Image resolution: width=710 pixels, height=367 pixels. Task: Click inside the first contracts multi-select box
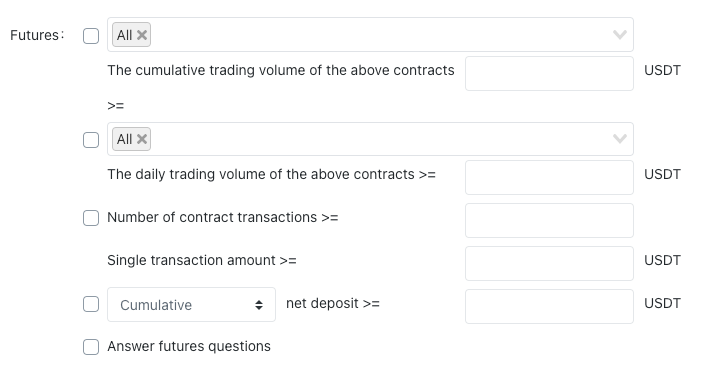(x=370, y=34)
